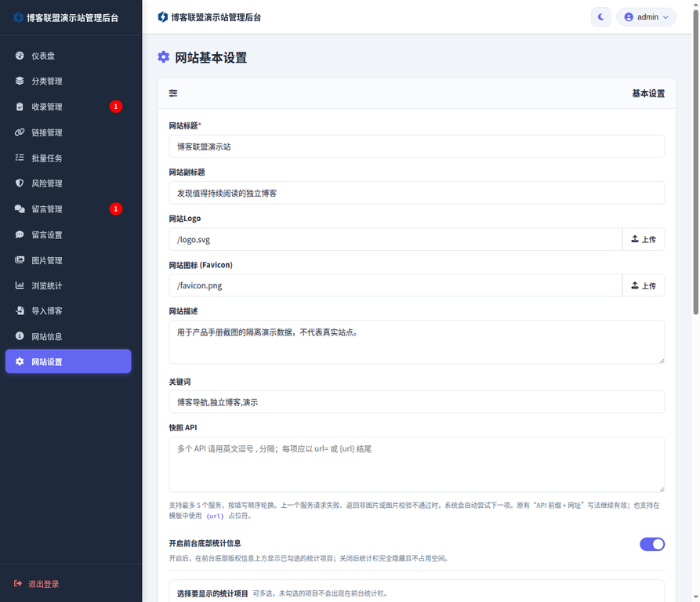The image size is (700, 602).
Task: Click the admin user avatar icon
Action: (629, 17)
